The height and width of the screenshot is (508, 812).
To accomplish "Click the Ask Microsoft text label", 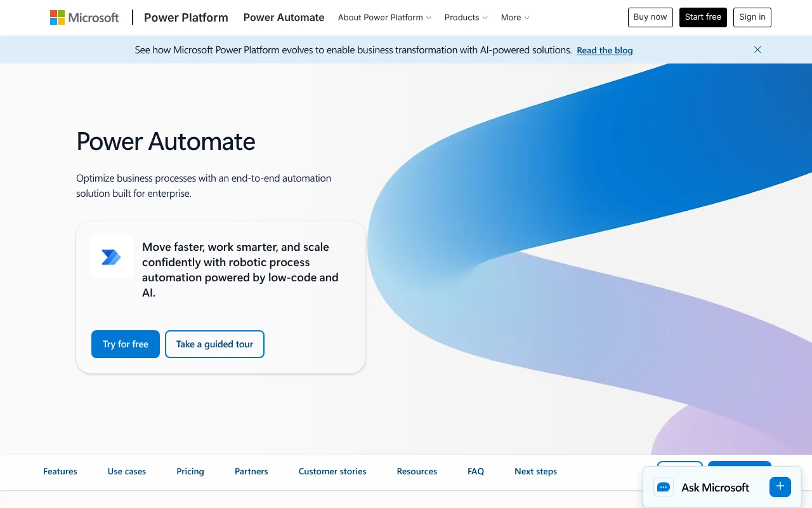I will point(715,488).
